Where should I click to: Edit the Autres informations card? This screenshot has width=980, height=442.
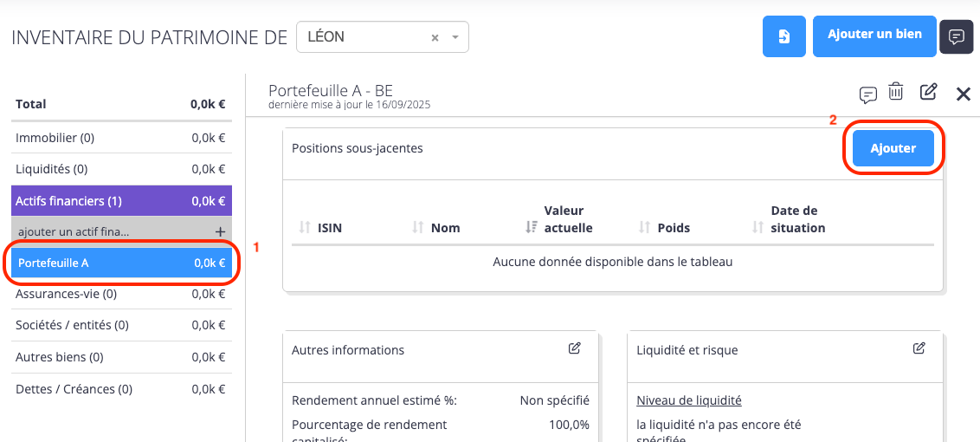pyautogui.click(x=574, y=348)
